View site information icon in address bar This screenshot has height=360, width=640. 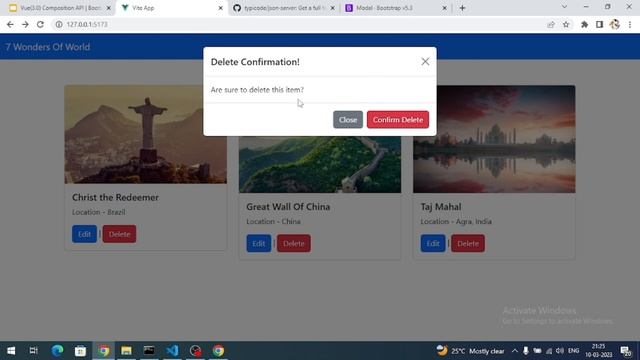(x=59, y=24)
